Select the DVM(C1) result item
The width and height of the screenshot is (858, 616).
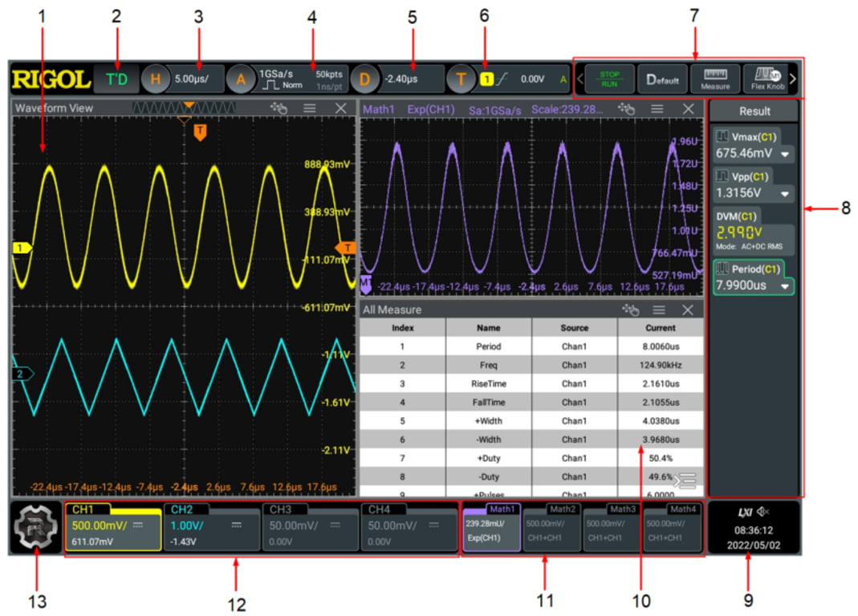(754, 230)
